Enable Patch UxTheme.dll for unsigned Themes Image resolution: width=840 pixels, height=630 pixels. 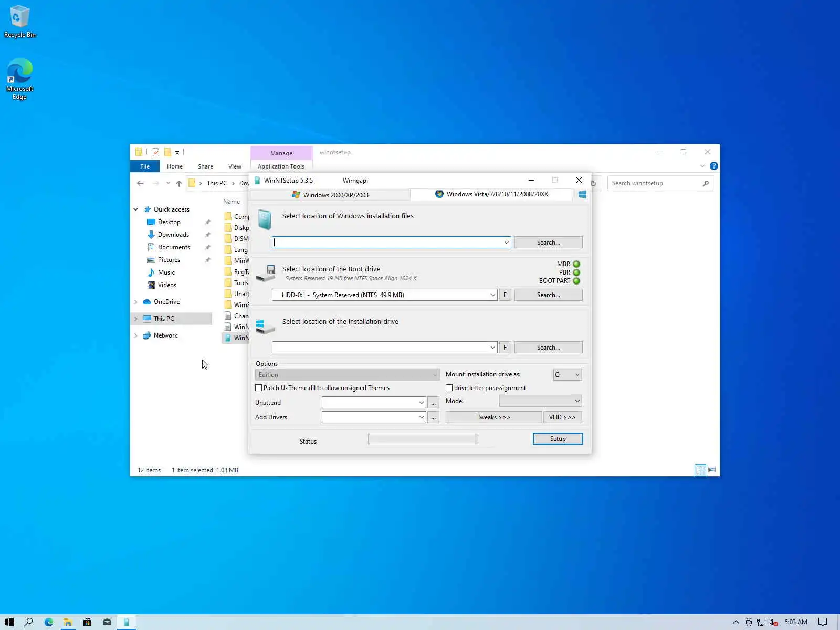coord(259,388)
